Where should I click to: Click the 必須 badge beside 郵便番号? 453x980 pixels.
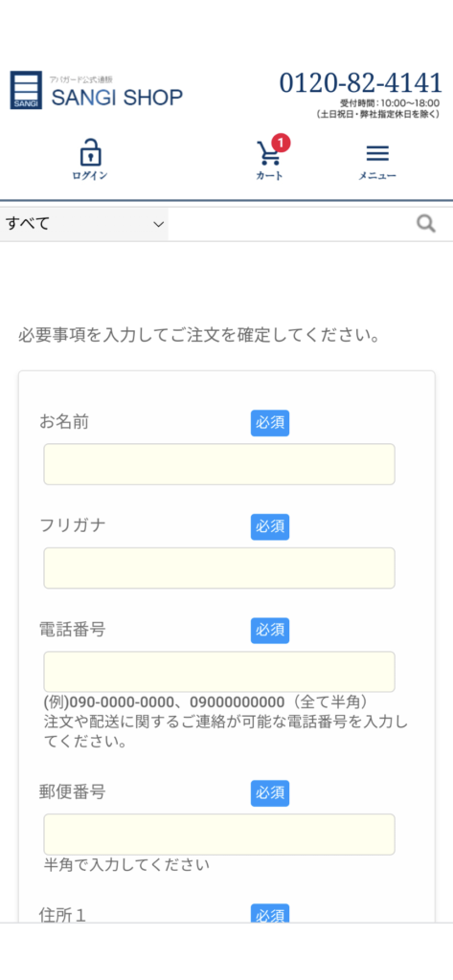[270, 793]
